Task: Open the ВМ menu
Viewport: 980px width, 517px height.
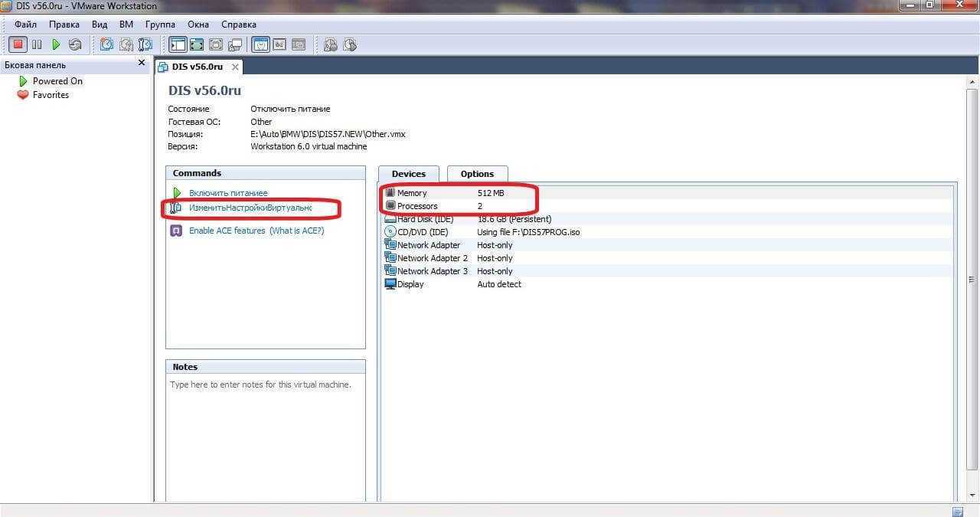Action: 126,25
